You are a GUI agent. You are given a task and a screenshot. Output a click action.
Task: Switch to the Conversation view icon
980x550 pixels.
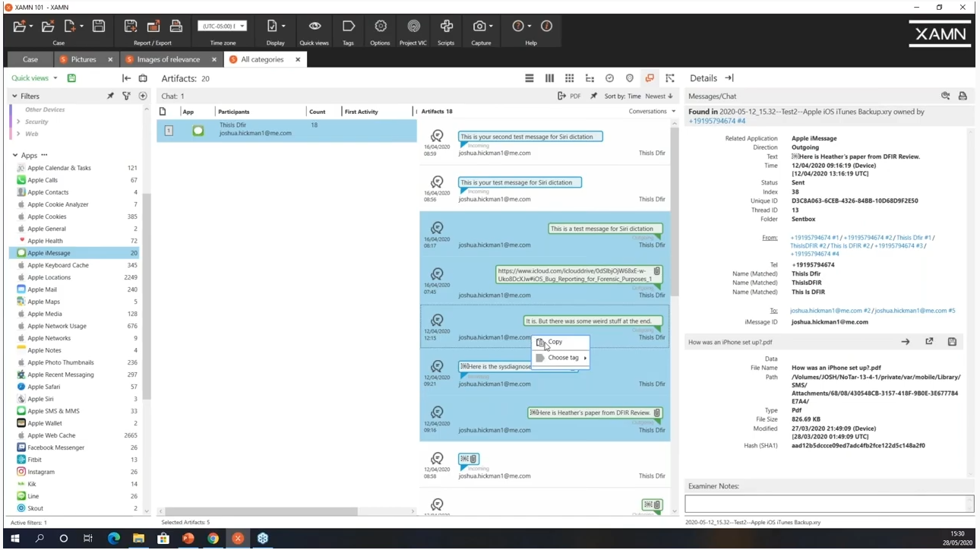click(x=650, y=78)
